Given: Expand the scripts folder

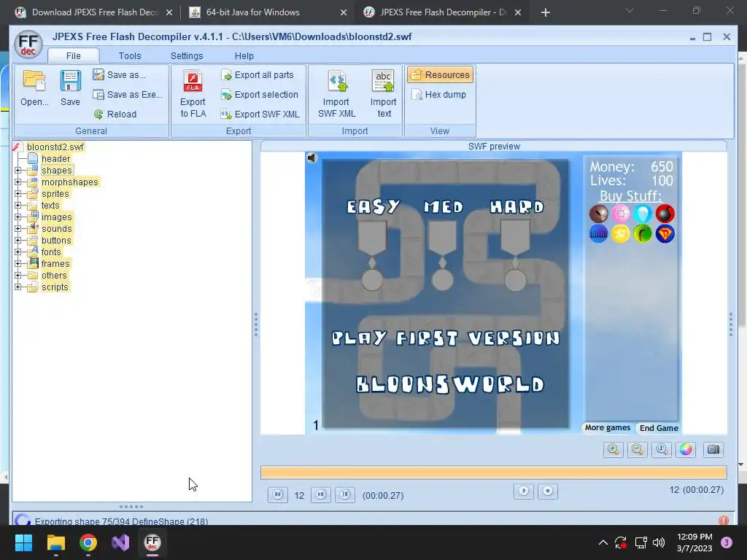Looking at the screenshot, I should pos(18,287).
